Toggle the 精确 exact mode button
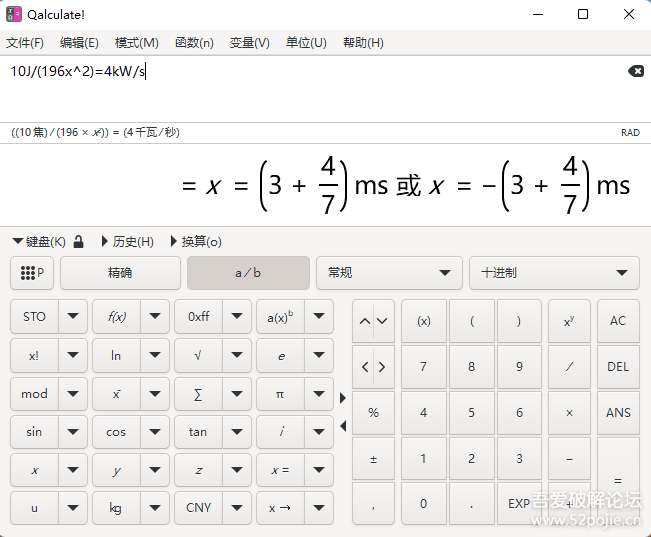 pyautogui.click(x=120, y=273)
